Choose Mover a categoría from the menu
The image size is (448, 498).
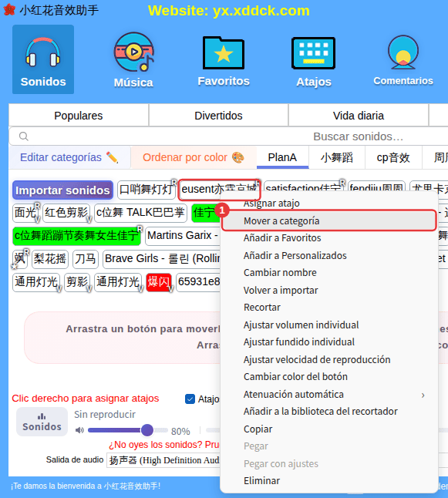(329, 220)
